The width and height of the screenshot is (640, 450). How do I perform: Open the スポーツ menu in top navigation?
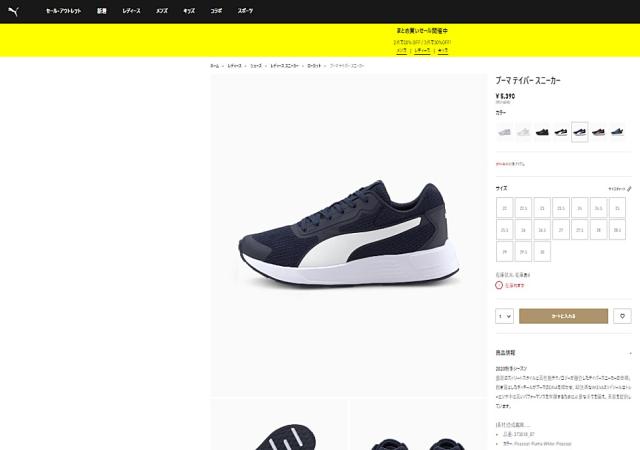(x=245, y=11)
